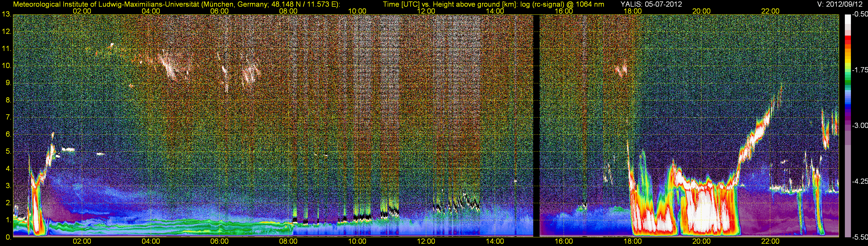Viewport: 868px width, 246px height.
Task: Click the 5 km height axis label
Action: tap(8, 152)
